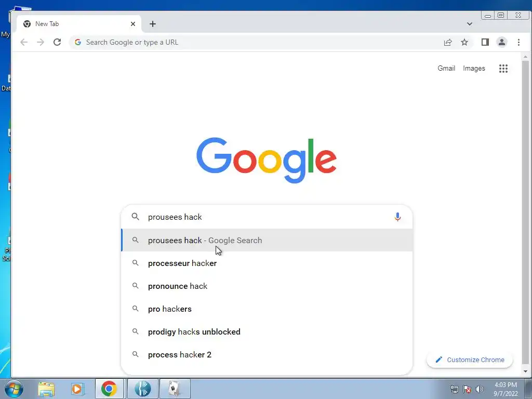Screen dimensions: 532x399
Task: Click the page scrollbar down arrow
Action: tap(525, 371)
